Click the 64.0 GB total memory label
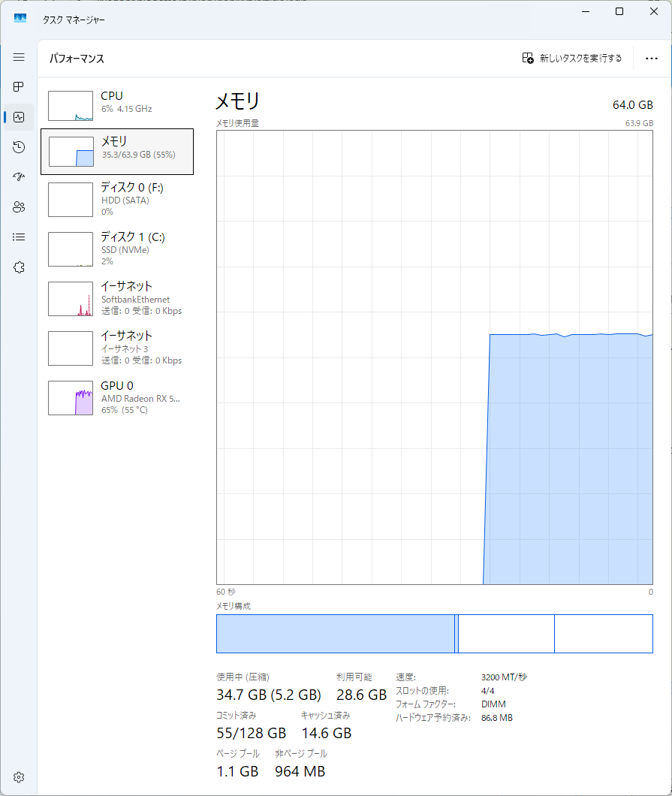This screenshot has height=796, width=672. [x=633, y=105]
